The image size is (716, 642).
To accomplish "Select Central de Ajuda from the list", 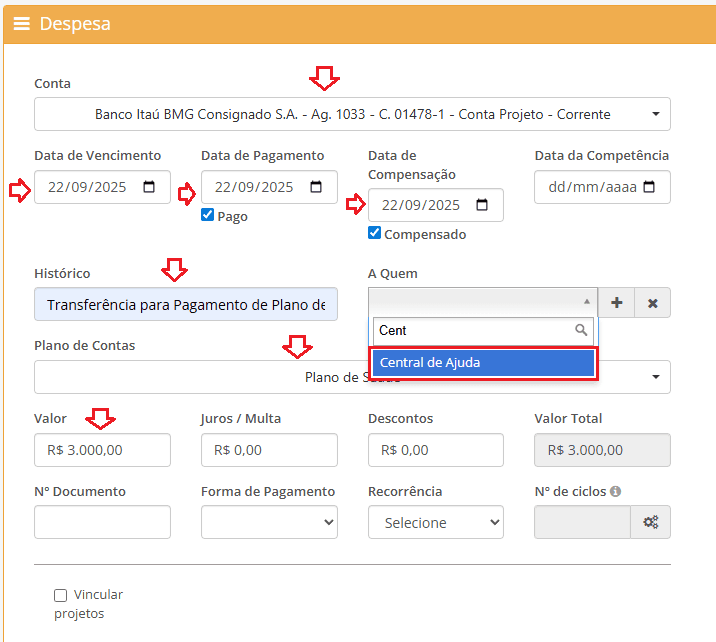I will coord(483,363).
